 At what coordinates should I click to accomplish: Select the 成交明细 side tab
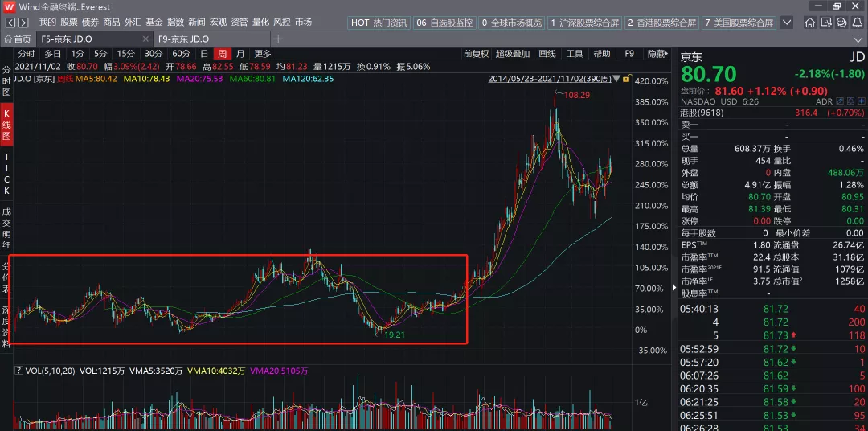[6, 228]
